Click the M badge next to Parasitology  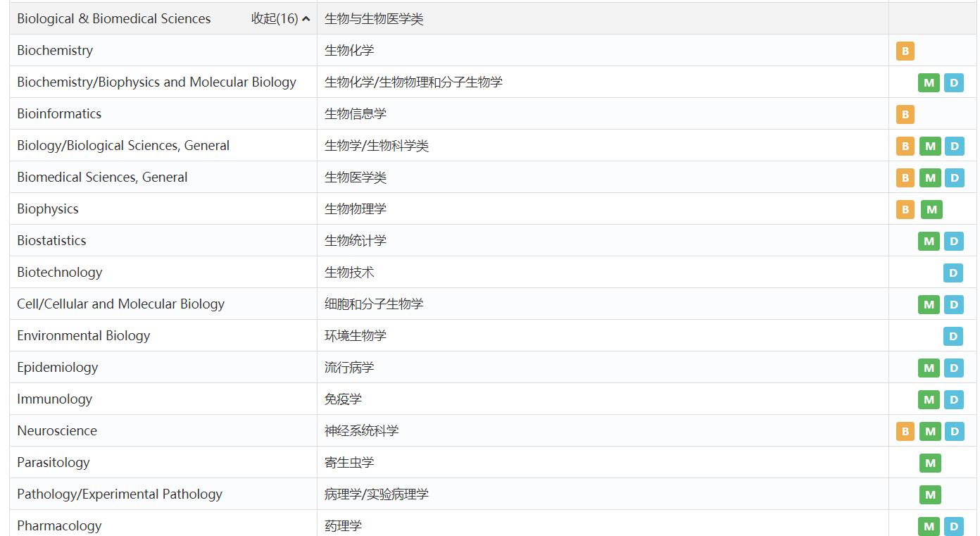tap(929, 463)
